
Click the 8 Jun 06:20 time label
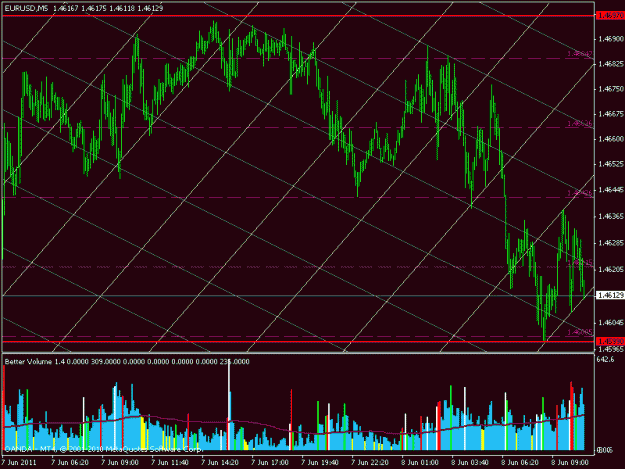520,463
